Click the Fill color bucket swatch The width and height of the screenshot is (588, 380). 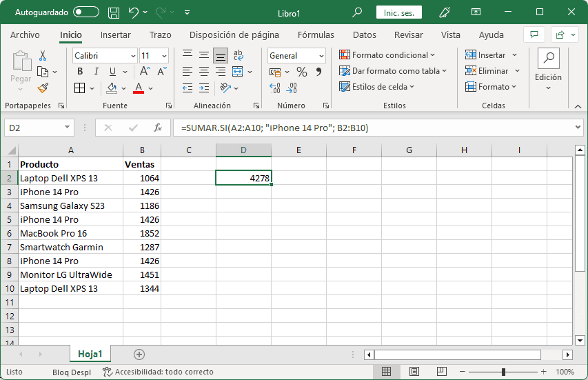click(x=112, y=88)
